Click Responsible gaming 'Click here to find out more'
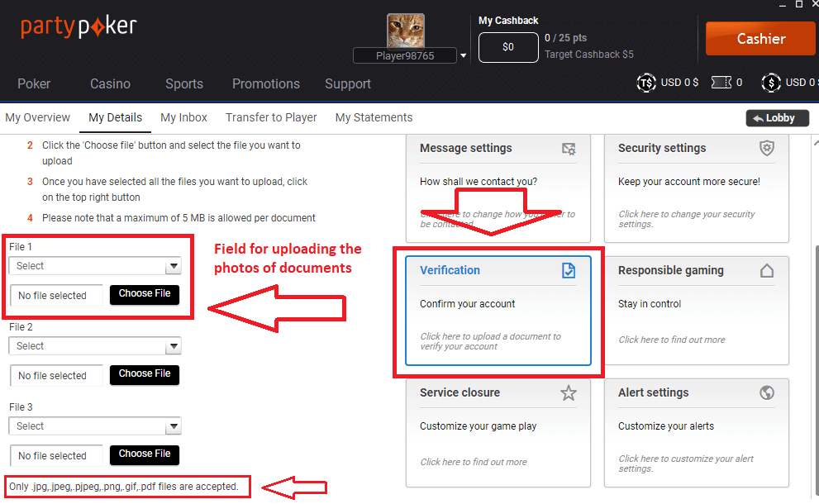819x504 pixels. tap(672, 340)
